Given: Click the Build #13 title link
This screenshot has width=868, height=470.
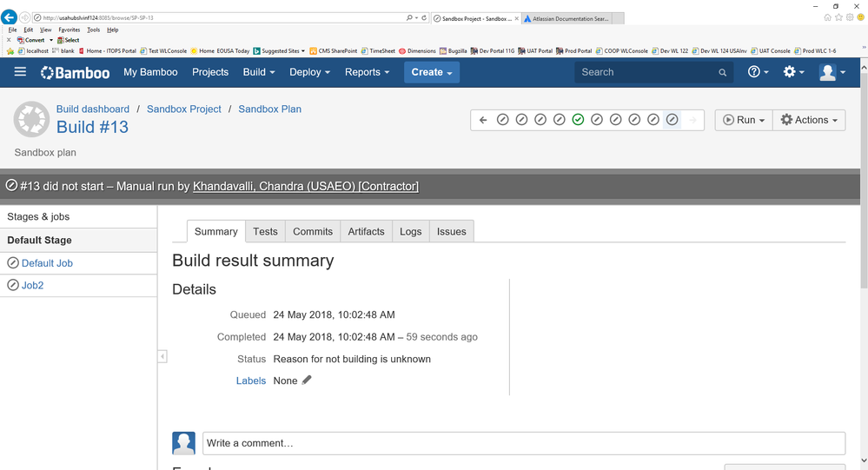Looking at the screenshot, I should [92, 128].
